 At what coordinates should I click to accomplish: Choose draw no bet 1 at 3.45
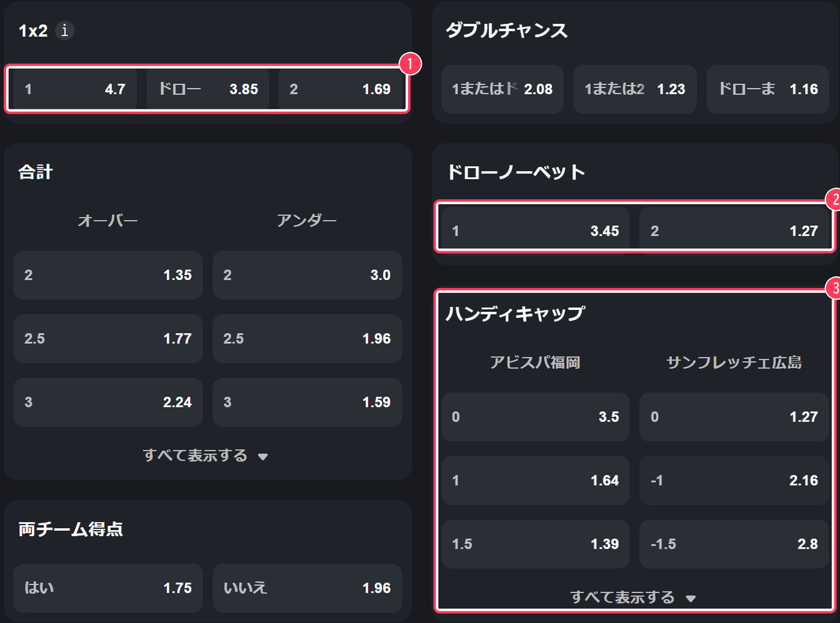(x=536, y=231)
